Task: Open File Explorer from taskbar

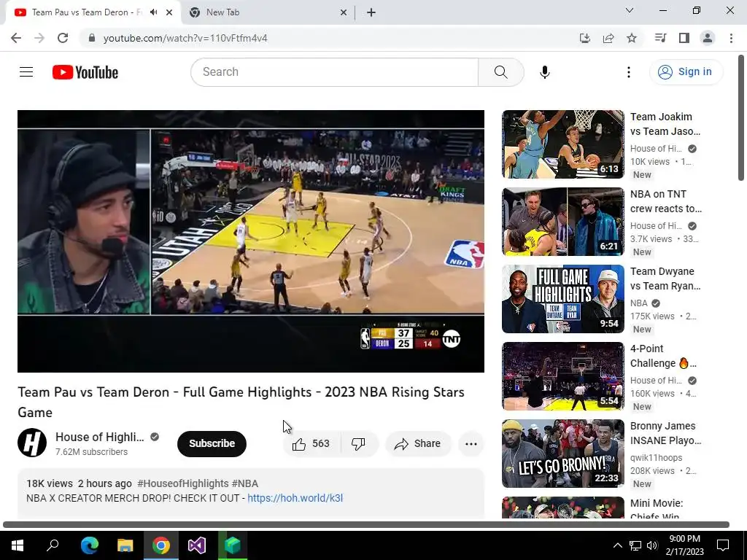Action: coord(125,545)
